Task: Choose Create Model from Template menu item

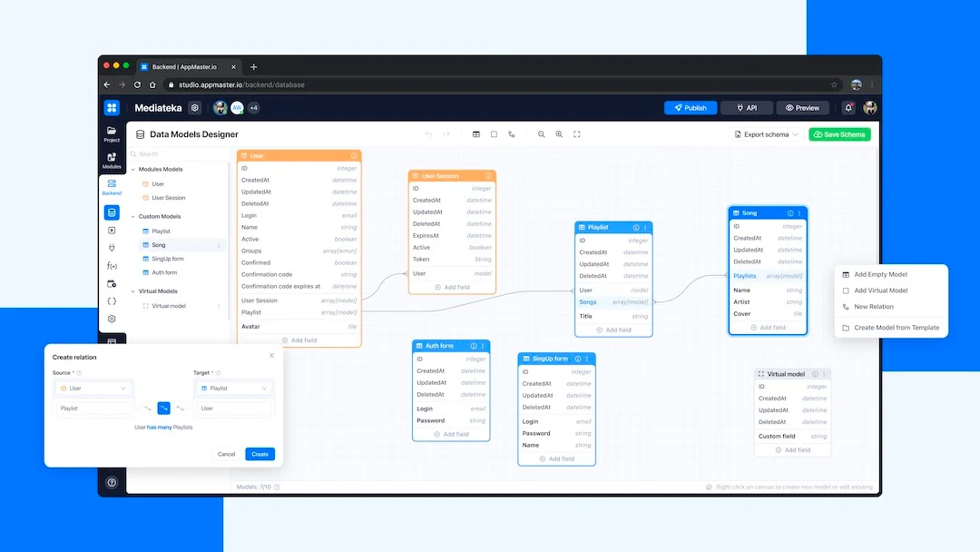Action: pyautogui.click(x=896, y=328)
